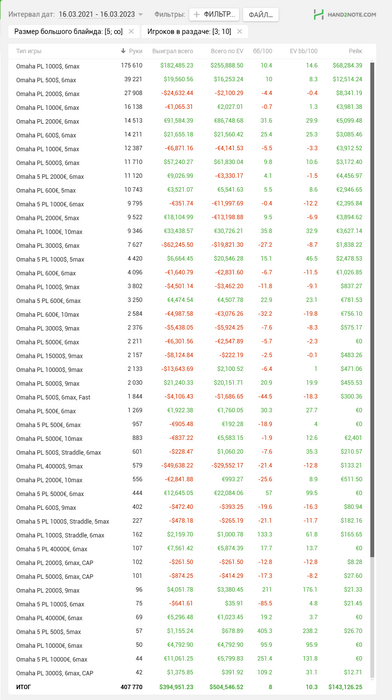Select the Omaha 5 PL 500€, 6max row

(189, 425)
